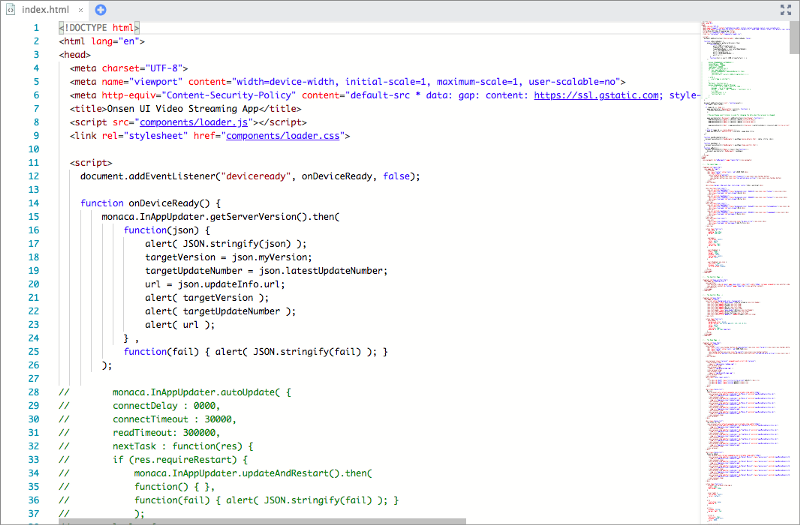Click the 'function(json) {' line
800x525 pixels.
(166, 230)
